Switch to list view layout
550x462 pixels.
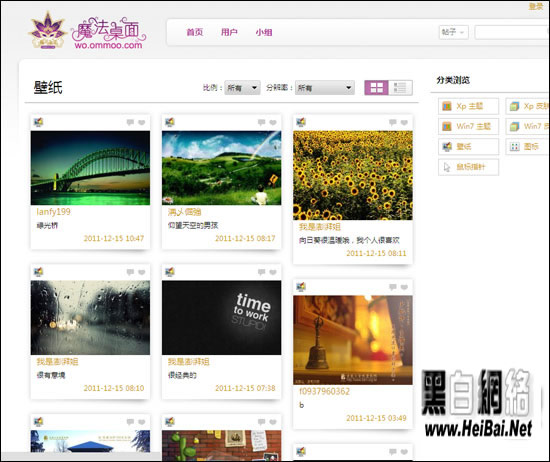tap(400, 88)
